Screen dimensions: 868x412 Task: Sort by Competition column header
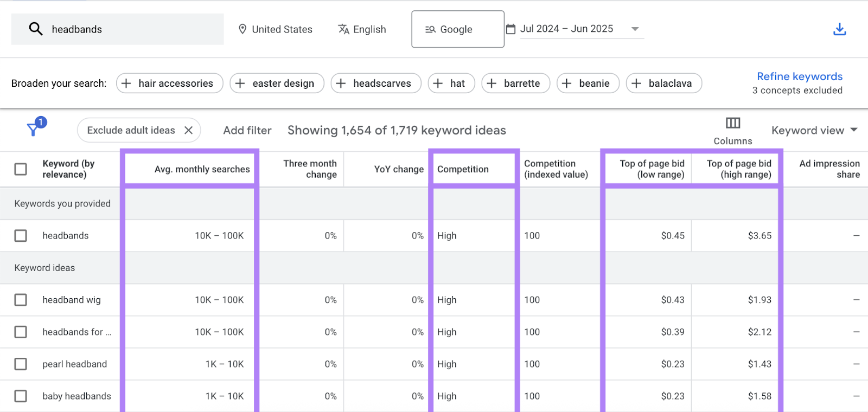tap(463, 169)
